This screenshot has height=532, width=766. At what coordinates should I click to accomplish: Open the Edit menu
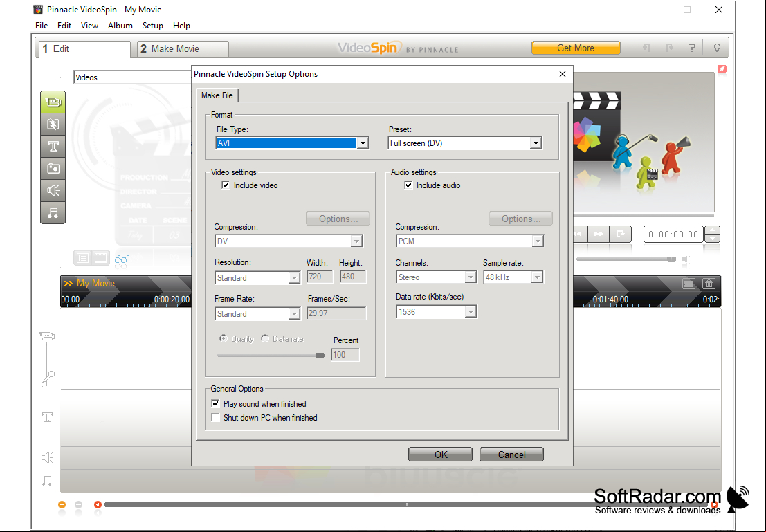[x=64, y=26]
